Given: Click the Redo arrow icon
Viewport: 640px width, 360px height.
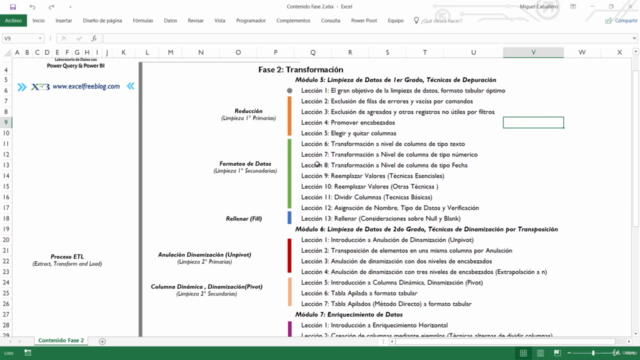Looking at the screenshot, I should 51,7.
